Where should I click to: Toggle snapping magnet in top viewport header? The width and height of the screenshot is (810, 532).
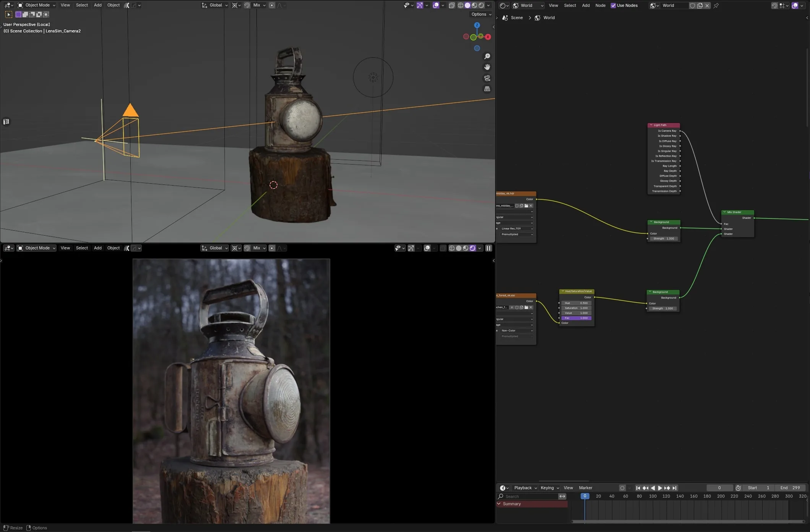click(247, 5)
